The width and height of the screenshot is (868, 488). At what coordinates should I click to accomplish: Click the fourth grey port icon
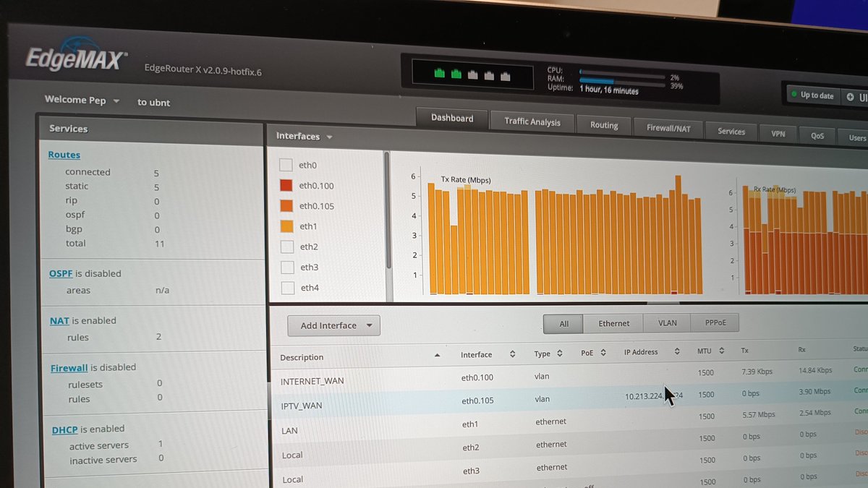489,75
